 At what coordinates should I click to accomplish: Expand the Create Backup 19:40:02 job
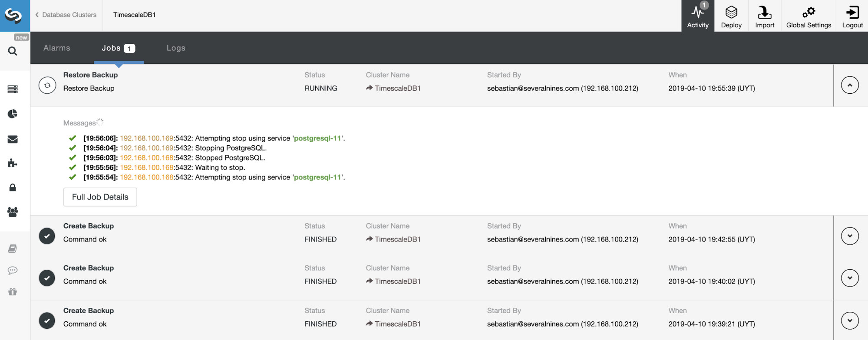pyautogui.click(x=850, y=278)
